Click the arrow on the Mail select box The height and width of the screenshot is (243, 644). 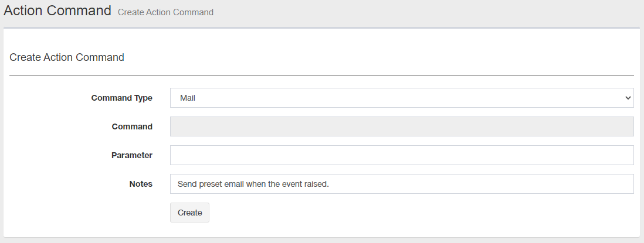(628, 98)
